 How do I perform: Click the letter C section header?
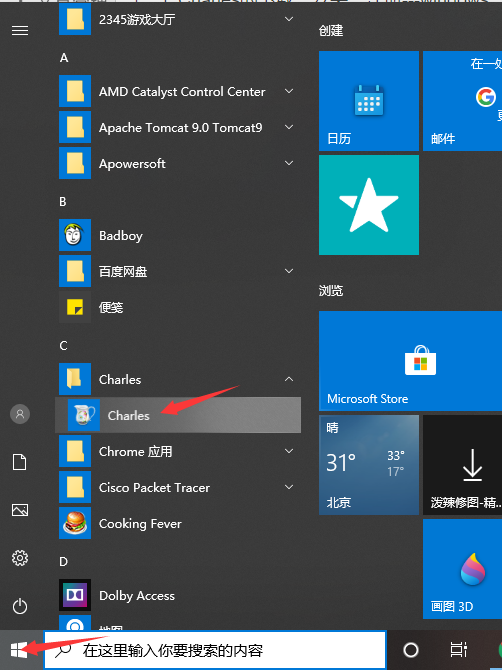coord(63,345)
